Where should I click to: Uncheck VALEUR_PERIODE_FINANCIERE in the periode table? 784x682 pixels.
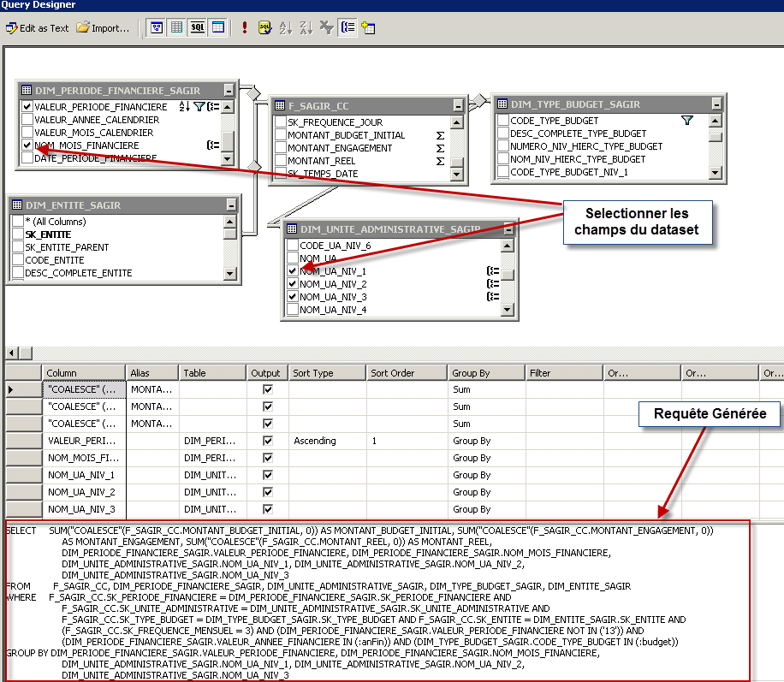(x=27, y=106)
